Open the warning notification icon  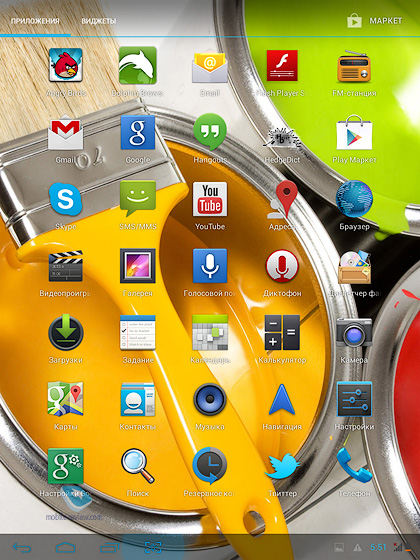(357, 548)
